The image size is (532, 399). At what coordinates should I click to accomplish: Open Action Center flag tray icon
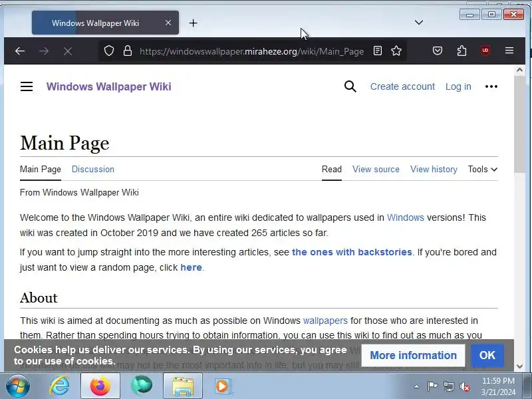point(432,386)
